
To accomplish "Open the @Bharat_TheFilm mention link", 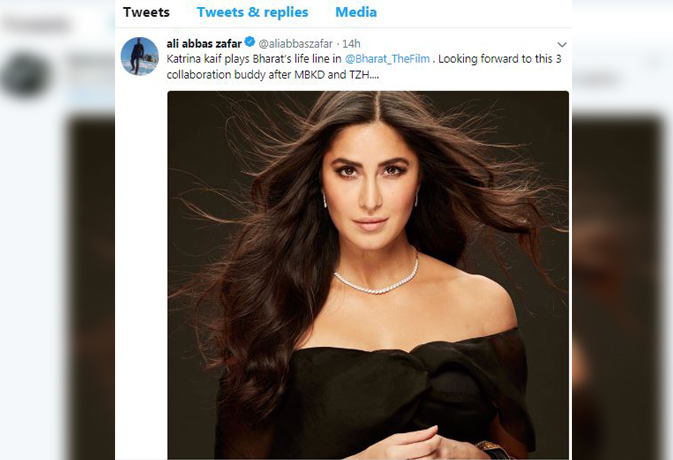I will [387, 59].
